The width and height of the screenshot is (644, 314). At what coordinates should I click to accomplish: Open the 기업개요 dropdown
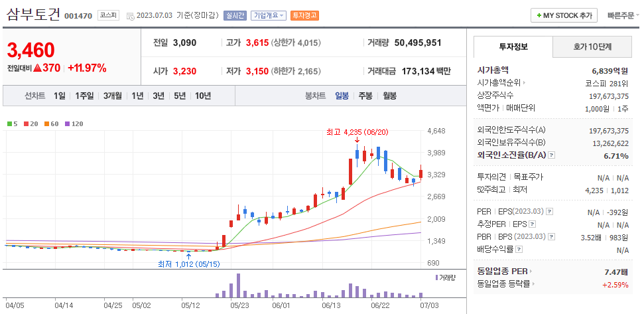coord(268,16)
